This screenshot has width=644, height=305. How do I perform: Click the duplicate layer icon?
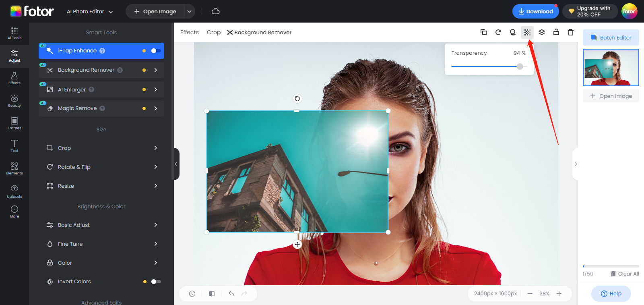click(x=484, y=32)
